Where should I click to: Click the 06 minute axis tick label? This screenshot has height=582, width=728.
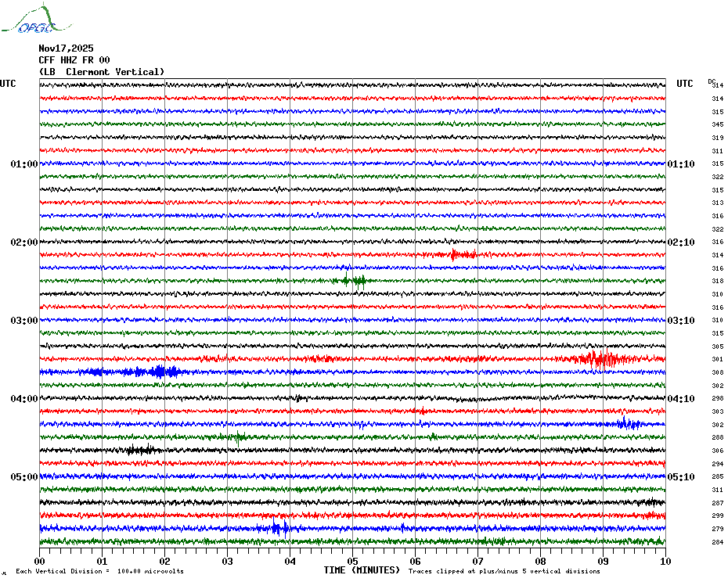[416, 562]
